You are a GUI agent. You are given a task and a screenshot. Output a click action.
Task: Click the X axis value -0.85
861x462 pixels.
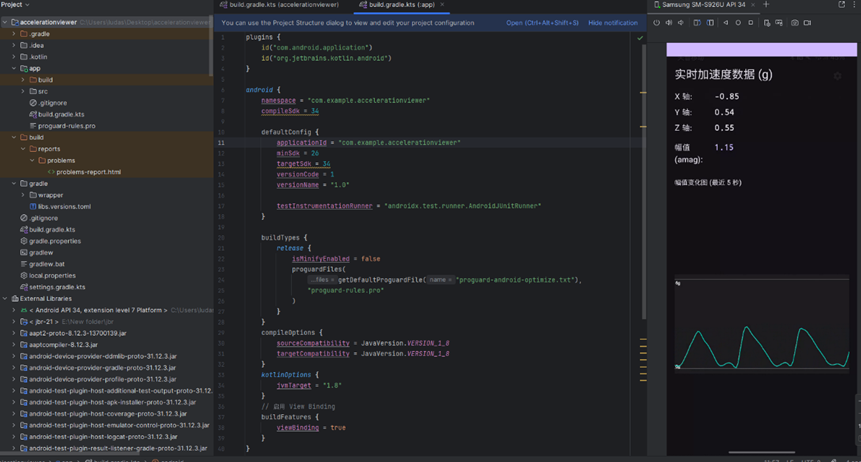click(x=726, y=97)
